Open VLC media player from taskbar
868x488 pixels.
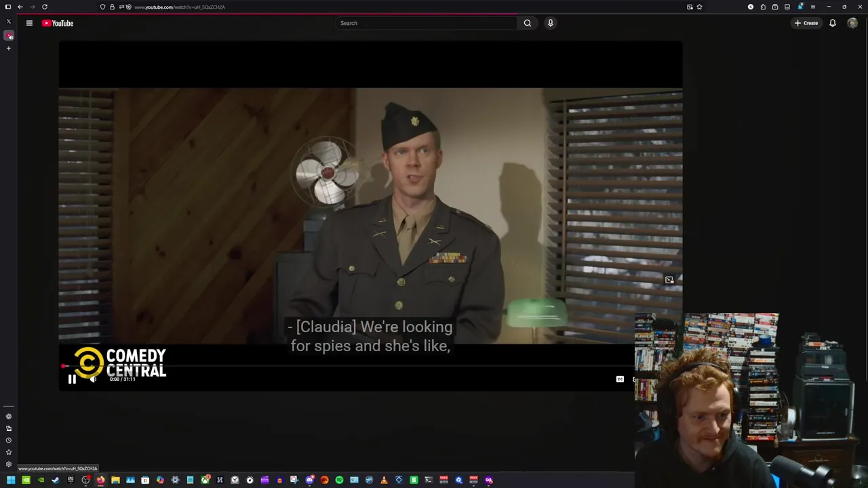pyautogui.click(x=384, y=480)
